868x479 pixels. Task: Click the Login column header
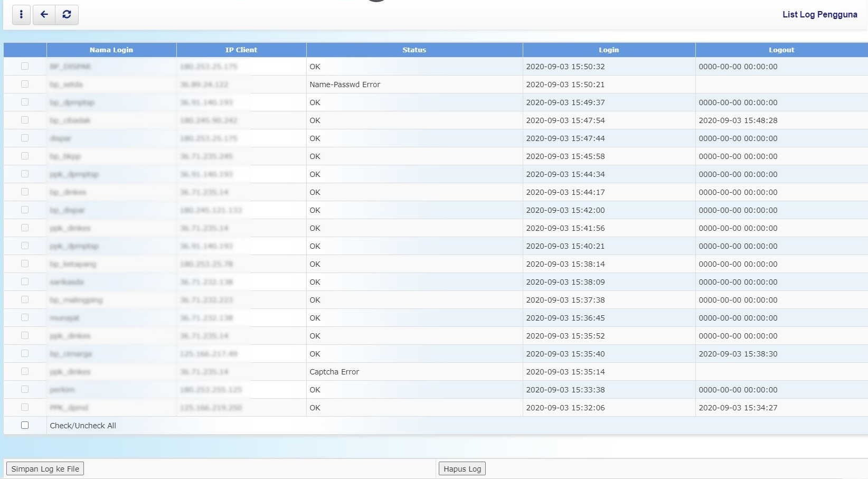click(609, 50)
